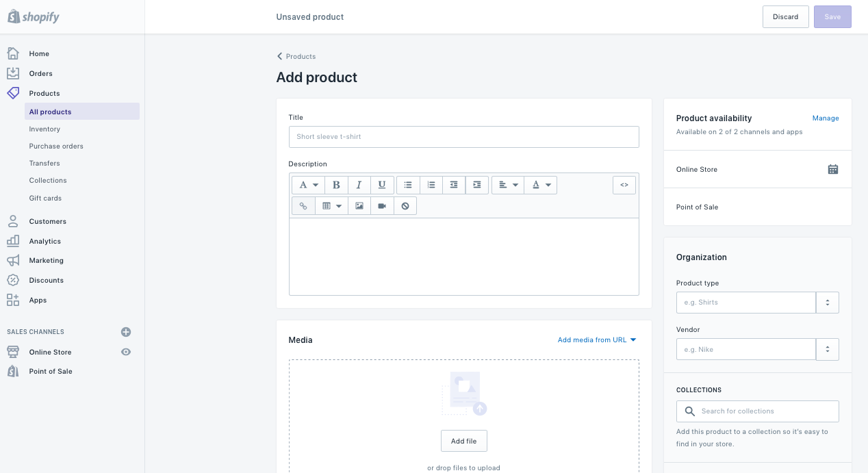Toggle bold formatting in the description editor
Viewport: 868px width, 473px height.
pos(336,185)
